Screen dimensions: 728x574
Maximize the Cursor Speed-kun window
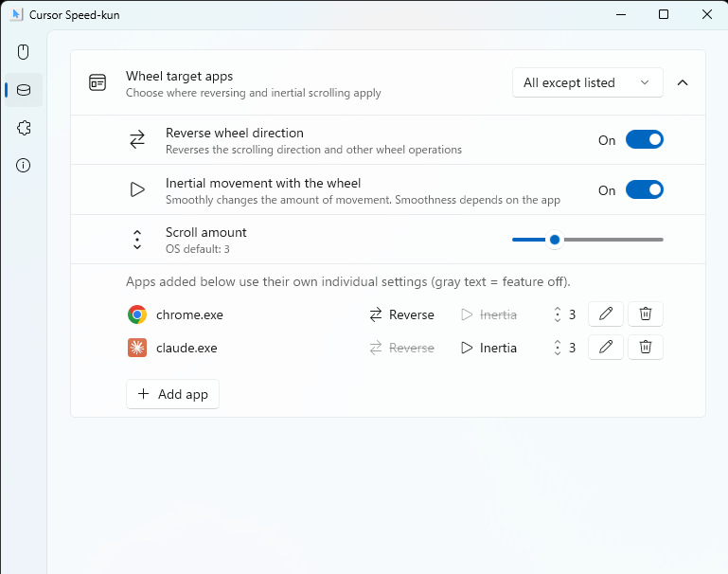[x=664, y=14]
